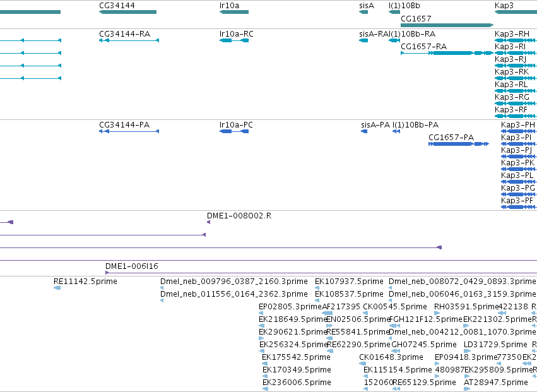Select the EK108537.5prime EST label
The width and height of the screenshot is (537, 392).
349,294
